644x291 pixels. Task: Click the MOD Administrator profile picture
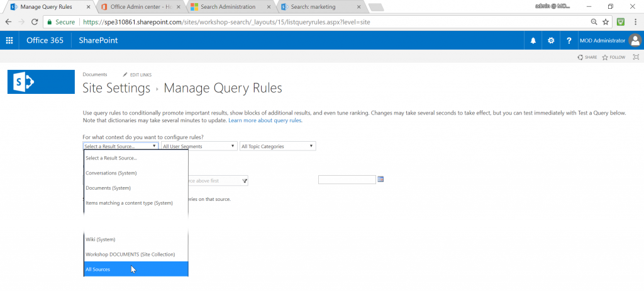(x=635, y=40)
